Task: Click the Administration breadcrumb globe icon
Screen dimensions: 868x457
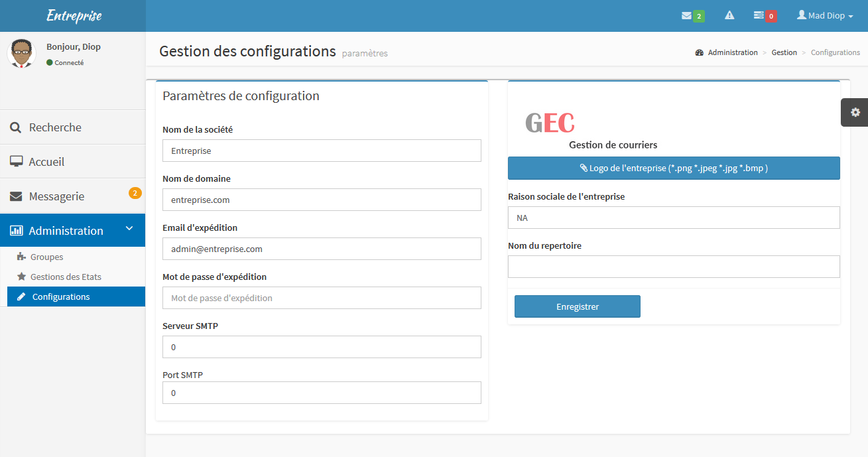Action: tap(698, 52)
